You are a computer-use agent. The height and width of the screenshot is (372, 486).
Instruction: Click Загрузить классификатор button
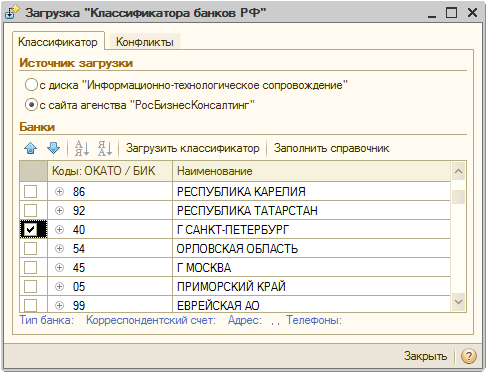point(192,148)
